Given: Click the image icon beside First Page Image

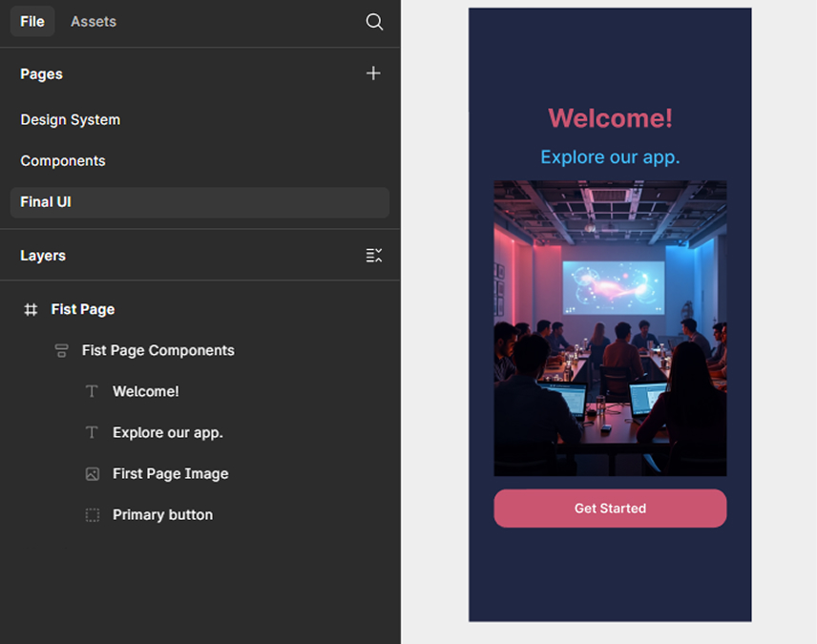Looking at the screenshot, I should (x=93, y=473).
